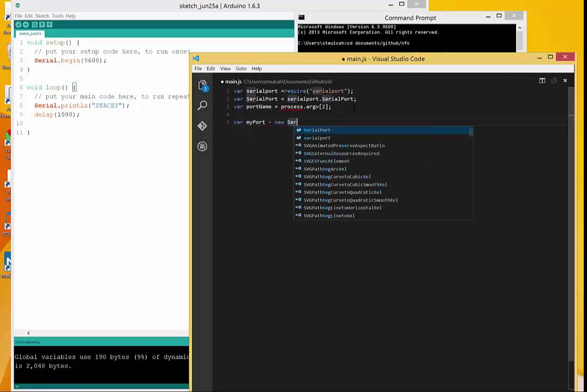Open the VS Code Explorer files icon

tap(203, 85)
